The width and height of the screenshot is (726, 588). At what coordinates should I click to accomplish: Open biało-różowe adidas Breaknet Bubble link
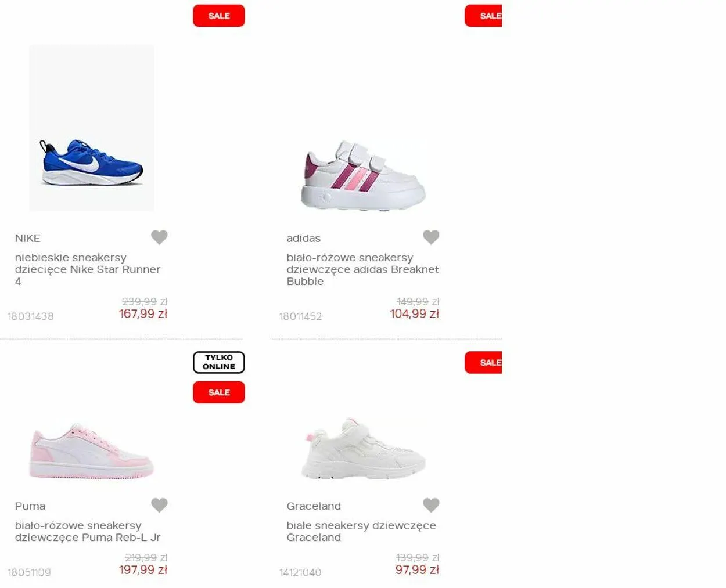click(362, 269)
